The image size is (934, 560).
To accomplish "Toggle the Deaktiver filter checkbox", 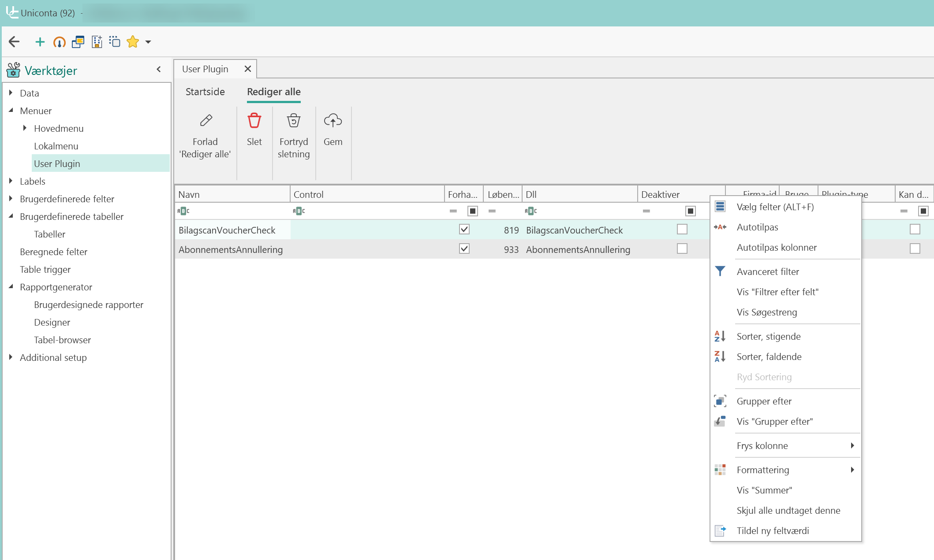I will pyautogui.click(x=691, y=211).
